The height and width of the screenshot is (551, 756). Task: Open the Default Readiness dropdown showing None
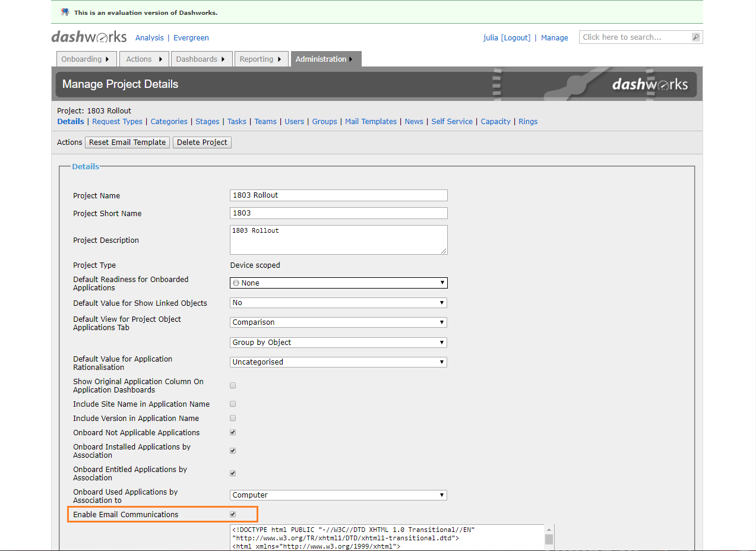click(339, 283)
